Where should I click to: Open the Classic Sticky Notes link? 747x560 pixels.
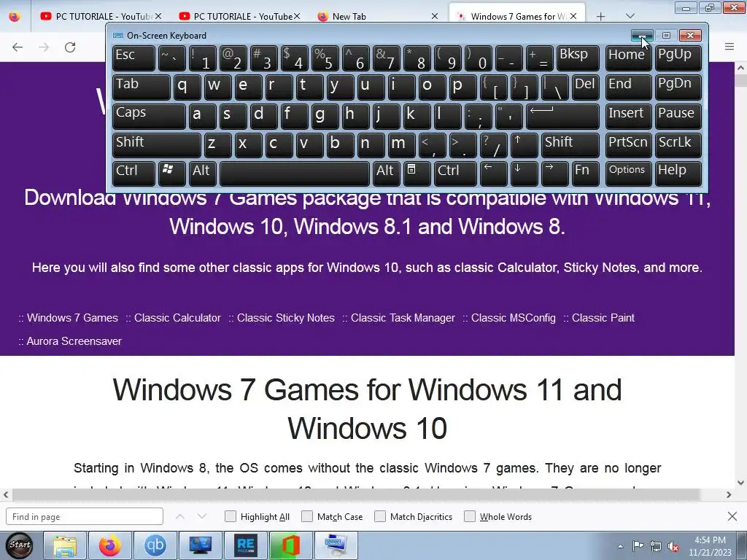[286, 318]
